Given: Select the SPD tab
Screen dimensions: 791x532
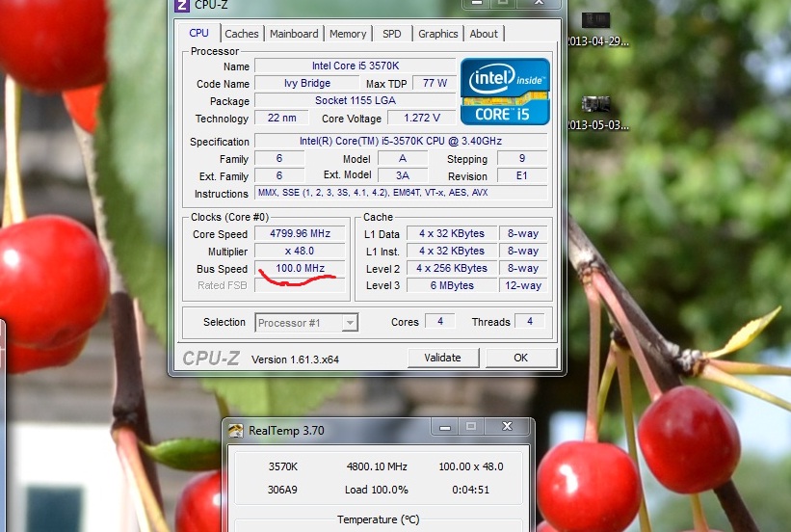Looking at the screenshot, I should pyautogui.click(x=391, y=34).
